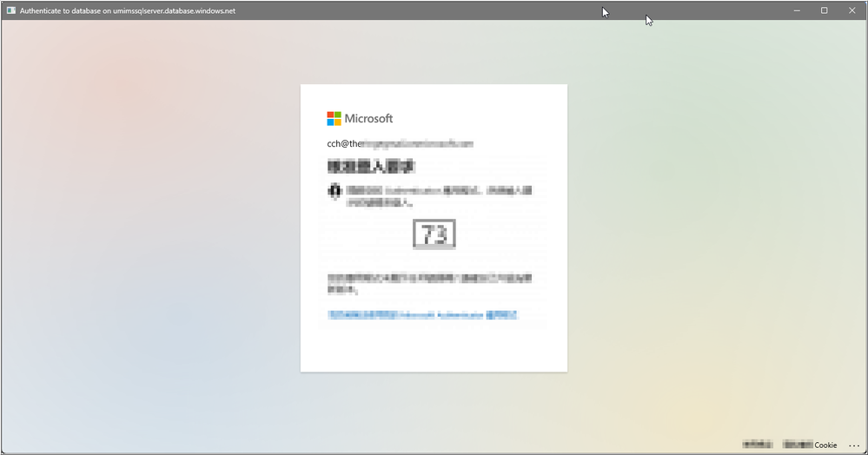
Task: Close the authentication window
Action: [852, 10]
